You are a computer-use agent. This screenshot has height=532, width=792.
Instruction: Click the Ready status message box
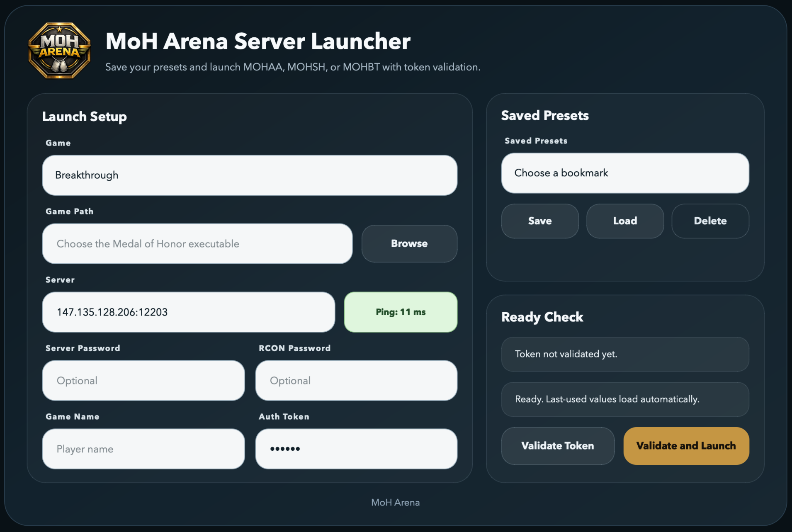624,399
